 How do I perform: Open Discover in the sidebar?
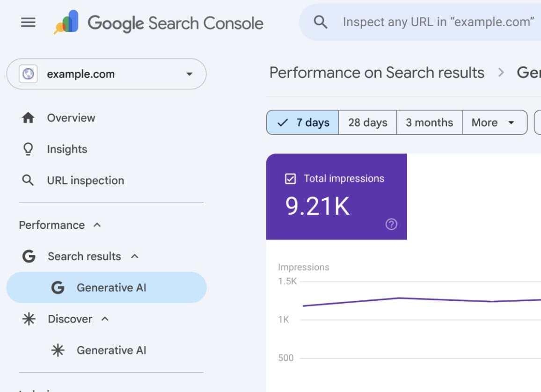pyautogui.click(x=70, y=319)
